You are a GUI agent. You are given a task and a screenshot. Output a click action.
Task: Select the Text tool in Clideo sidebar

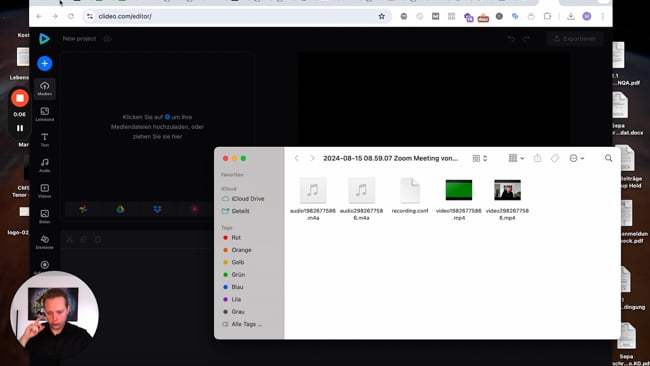45,140
